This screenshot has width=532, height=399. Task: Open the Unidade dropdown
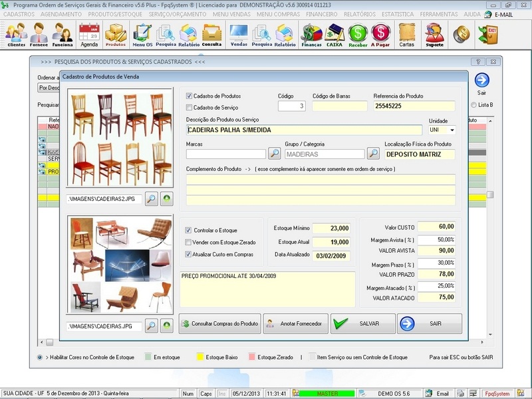[454, 130]
